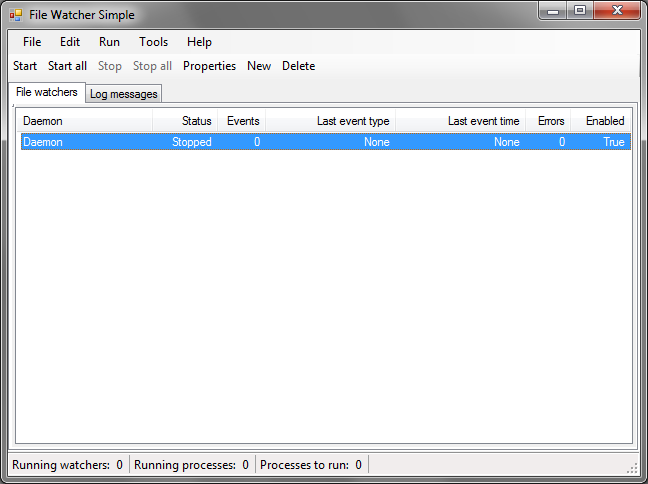Click the File Watcher Simple title bar icon
The width and height of the screenshot is (648, 484).
click(x=15, y=15)
